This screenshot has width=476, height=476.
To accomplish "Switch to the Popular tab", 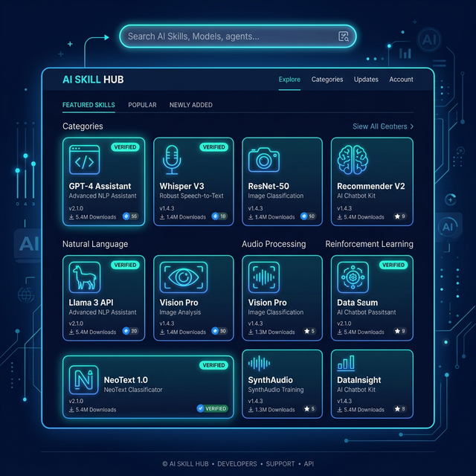I will pyautogui.click(x=142, y=105).
